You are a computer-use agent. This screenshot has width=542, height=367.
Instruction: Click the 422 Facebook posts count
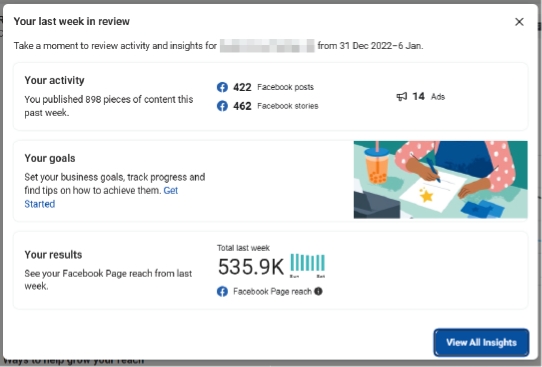pyautogui.click(x=242, y=87)
